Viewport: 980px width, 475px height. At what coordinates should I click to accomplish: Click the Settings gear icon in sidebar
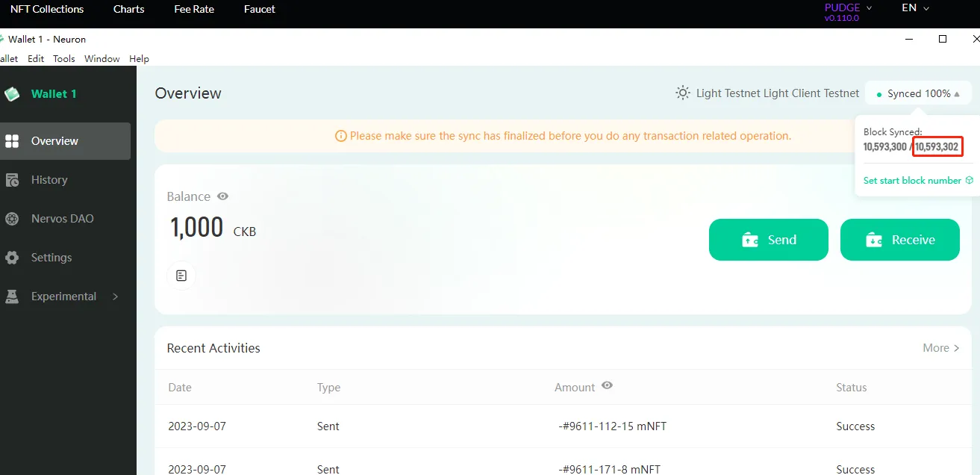click(12, 258)
